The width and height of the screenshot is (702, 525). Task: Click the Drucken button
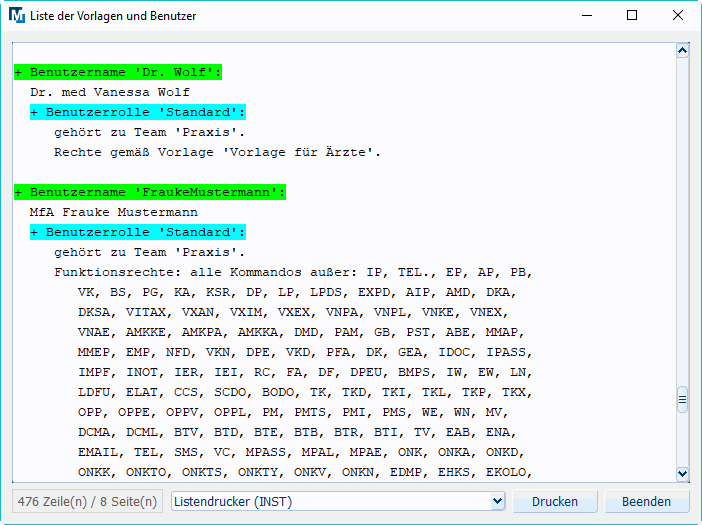pos(554,501)
